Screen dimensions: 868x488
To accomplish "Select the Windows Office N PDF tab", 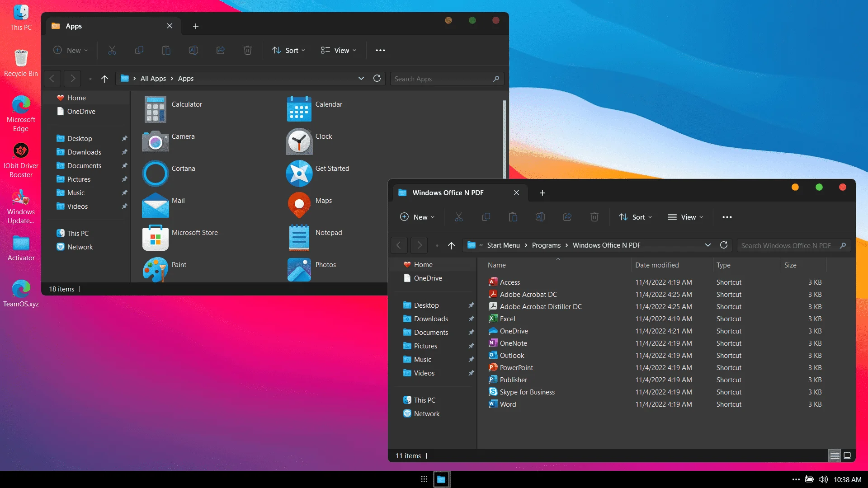I will pos(460,193).
